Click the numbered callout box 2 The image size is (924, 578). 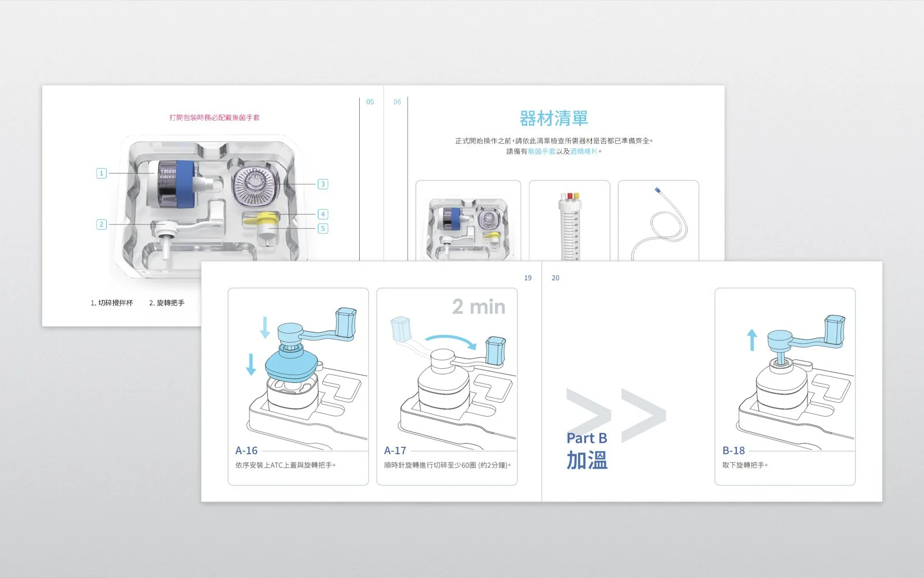[102, 224]
